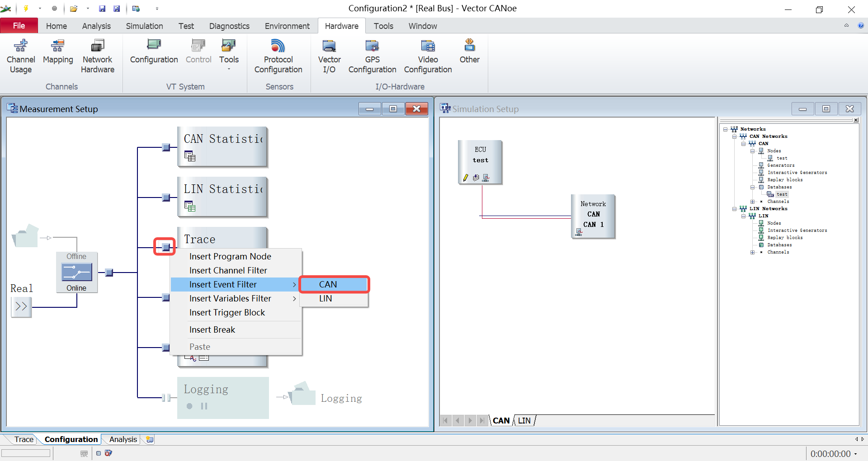The width and height of the screenshot is (868, 461).
Task: Choose Insert Break from the context menu
Action: [236, 329]
